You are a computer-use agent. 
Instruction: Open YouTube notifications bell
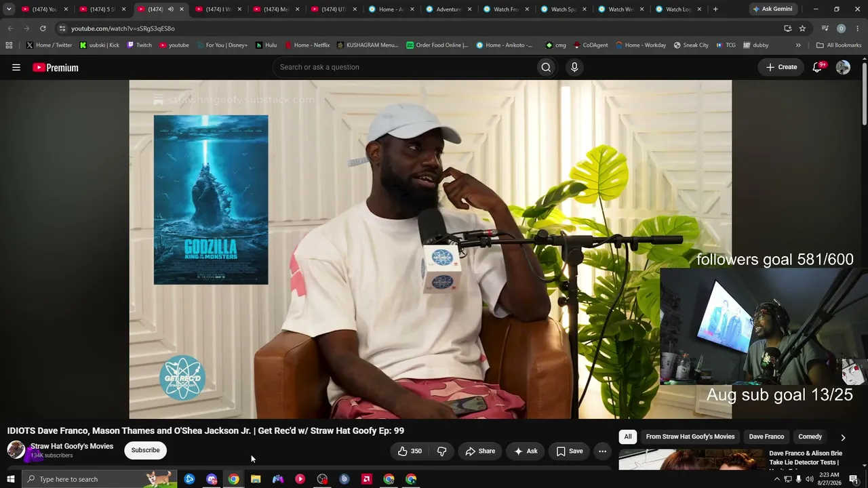(x=818, y=67)
